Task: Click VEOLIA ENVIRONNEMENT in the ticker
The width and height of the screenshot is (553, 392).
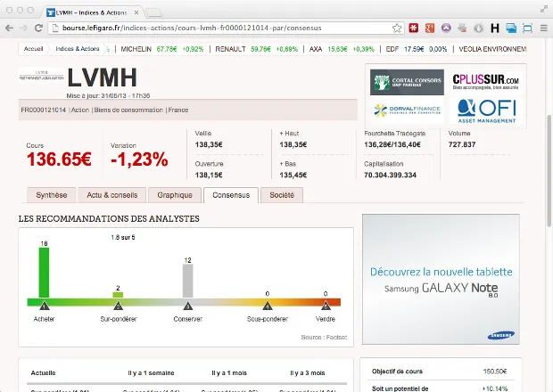Action: (492, 49)
